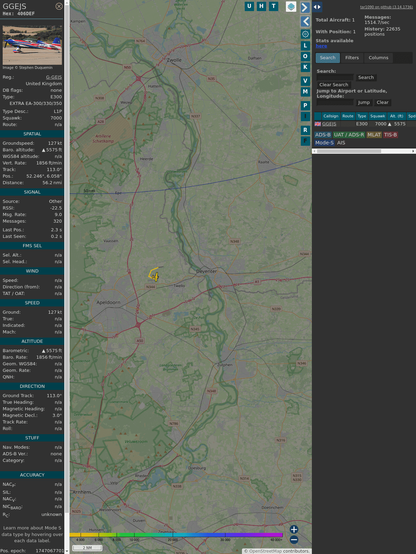This screenshot has width=416, height=554.
Task: Open the map layer switcher icon
Action: tap(291, 6)
